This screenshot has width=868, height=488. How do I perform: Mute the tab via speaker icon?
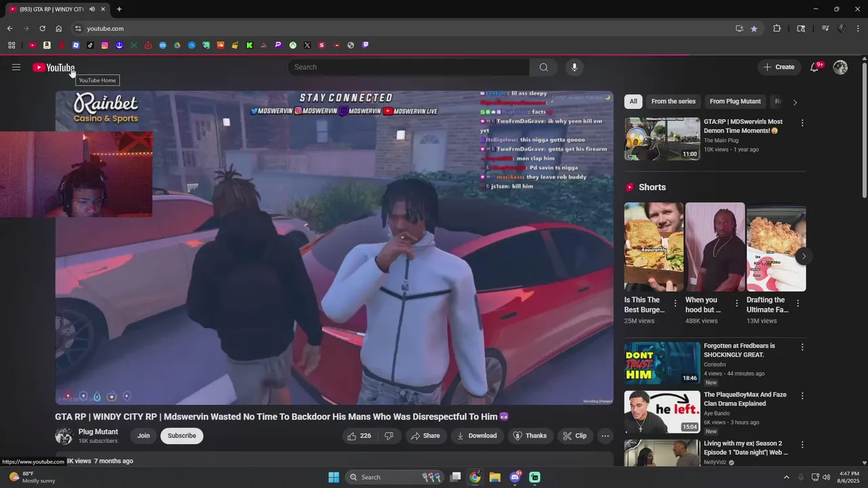[92, 9]
